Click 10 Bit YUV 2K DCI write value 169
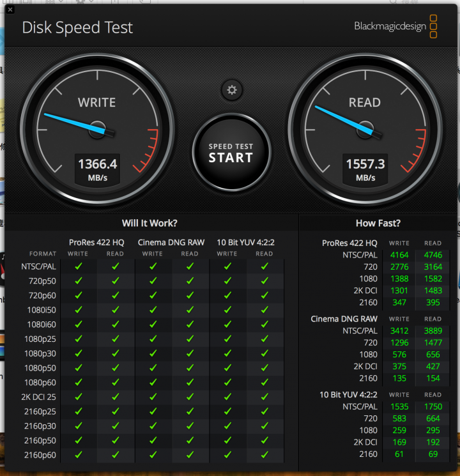 pos(399,442)
